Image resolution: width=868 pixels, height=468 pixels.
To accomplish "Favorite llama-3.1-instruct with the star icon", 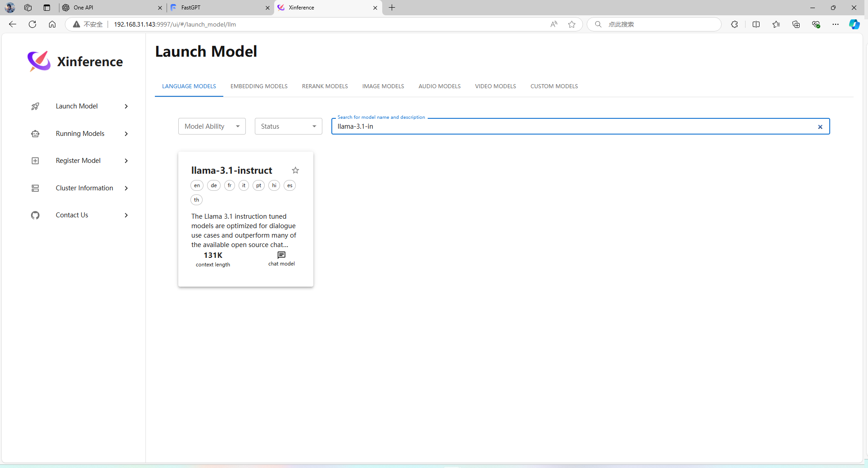I will [x=295, y=170].
